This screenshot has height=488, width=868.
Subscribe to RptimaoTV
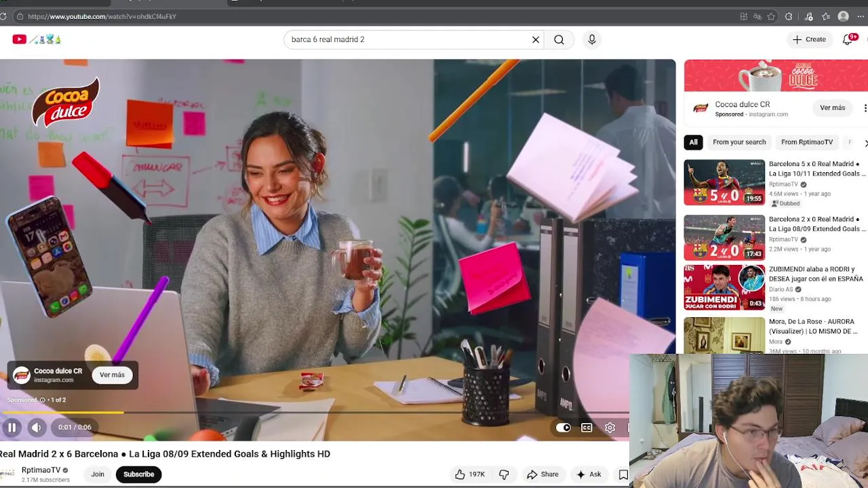click(x=138, y=474)
